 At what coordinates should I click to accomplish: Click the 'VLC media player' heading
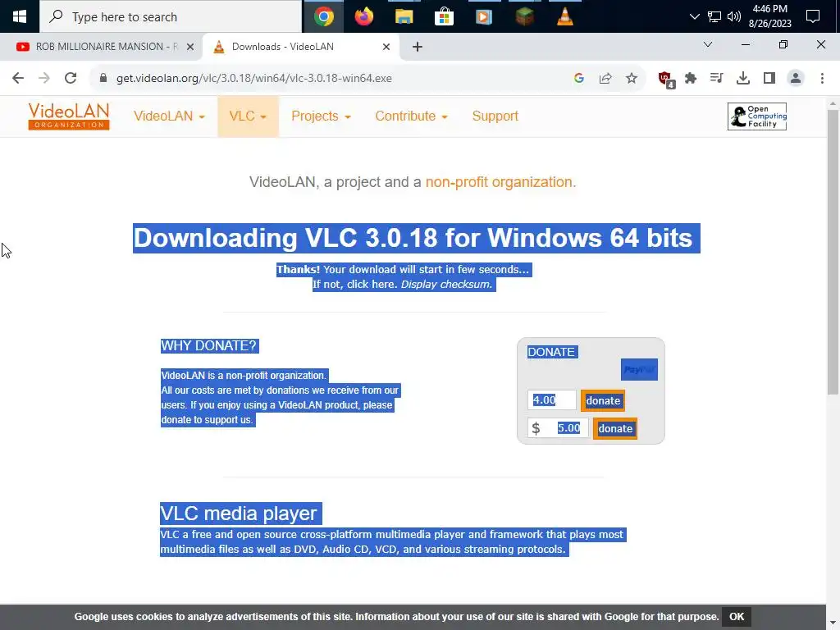click(x=239, y=514)
